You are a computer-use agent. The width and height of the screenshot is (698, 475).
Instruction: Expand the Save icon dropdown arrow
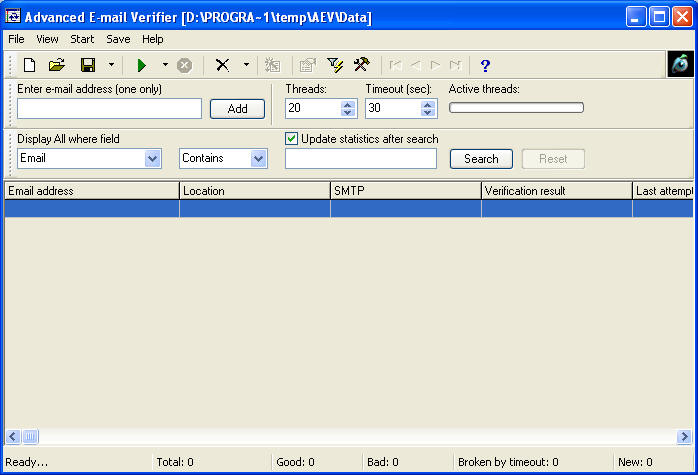111,65
